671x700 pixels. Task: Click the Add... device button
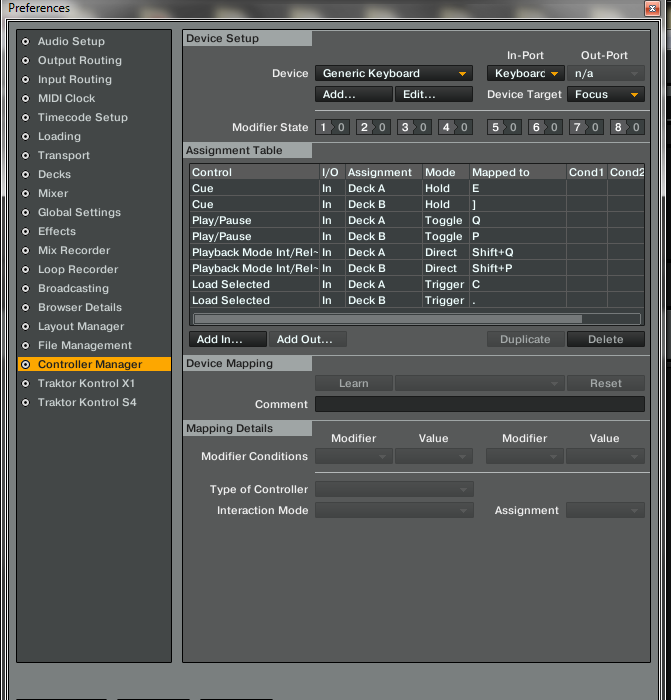click(354, 94)
